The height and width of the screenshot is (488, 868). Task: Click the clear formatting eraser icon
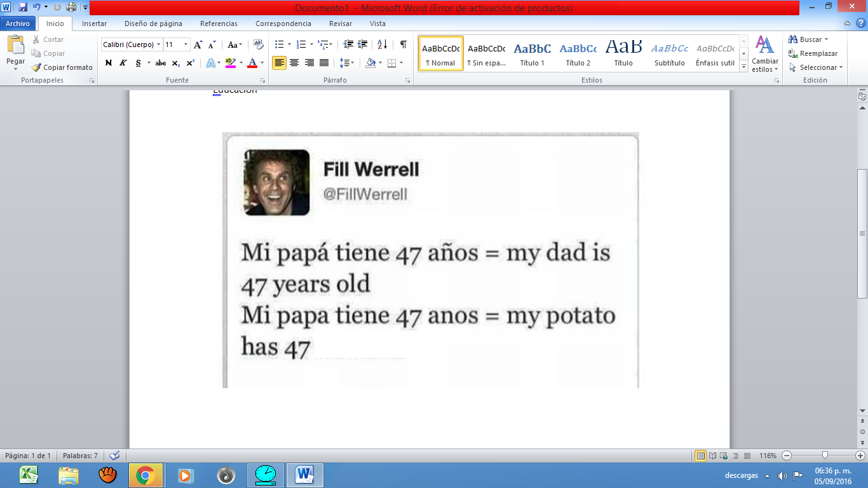258,44
